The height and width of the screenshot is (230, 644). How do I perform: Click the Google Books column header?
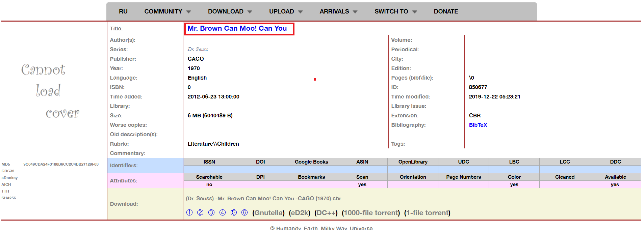coord(311,162)
